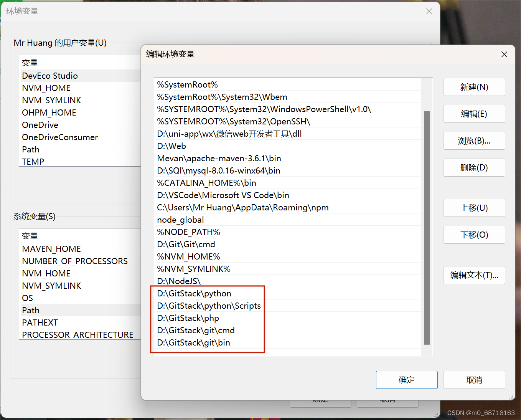This screenshot has height=420, width=521.
Task: Select the D:\Git\Git\cmd entry
Action: click(x=287, y=245)
